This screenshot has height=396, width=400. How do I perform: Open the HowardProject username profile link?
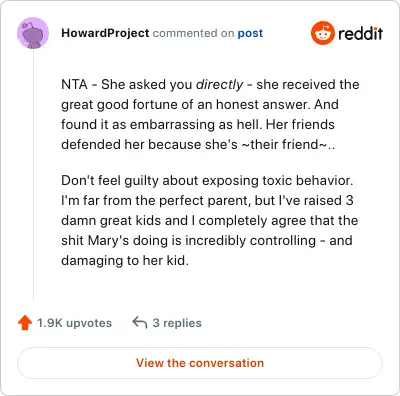pyautogui.click(x=105, y=33)
